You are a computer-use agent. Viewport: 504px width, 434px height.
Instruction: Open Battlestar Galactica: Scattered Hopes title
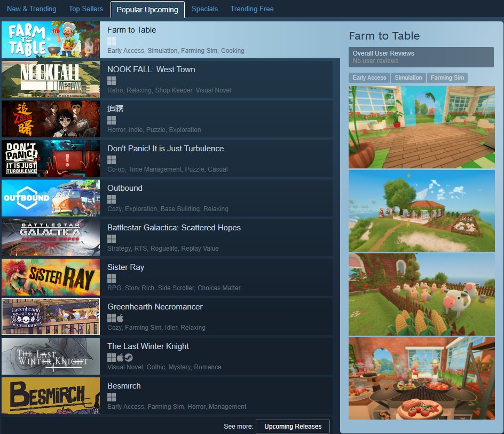(x=174, y=228)
